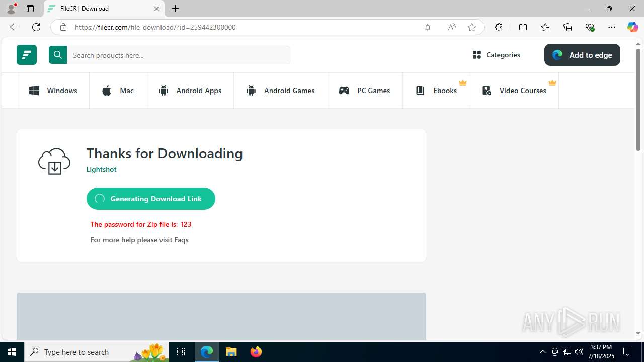Screen dimensions: 644x362
Task: Open Browser essentials
Action: click(x=590, y=27)
